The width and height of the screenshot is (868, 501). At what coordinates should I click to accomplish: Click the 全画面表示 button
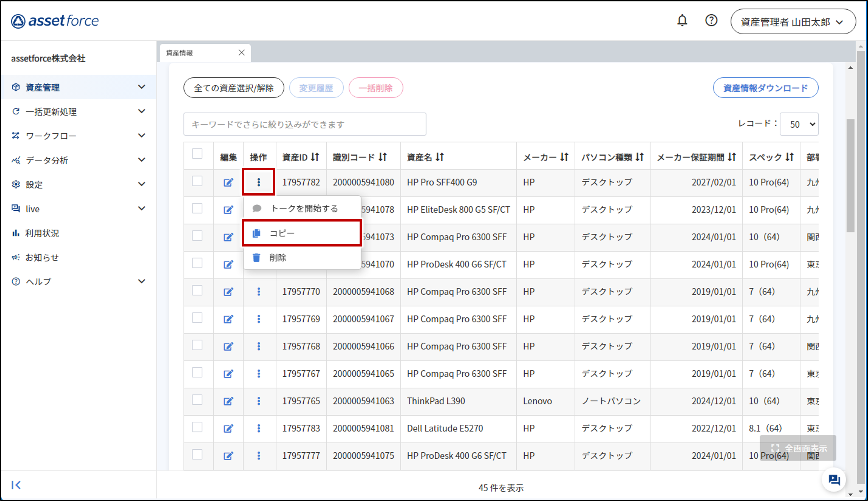tap(798, 448)
